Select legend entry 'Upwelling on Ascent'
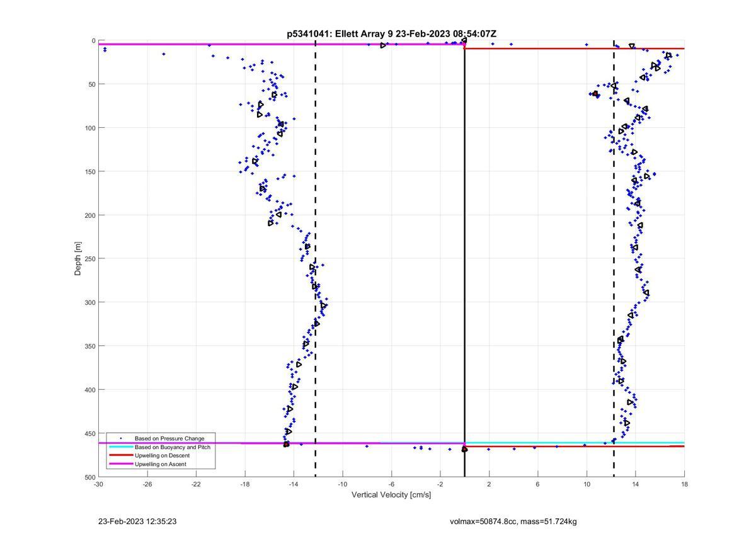 161,464
